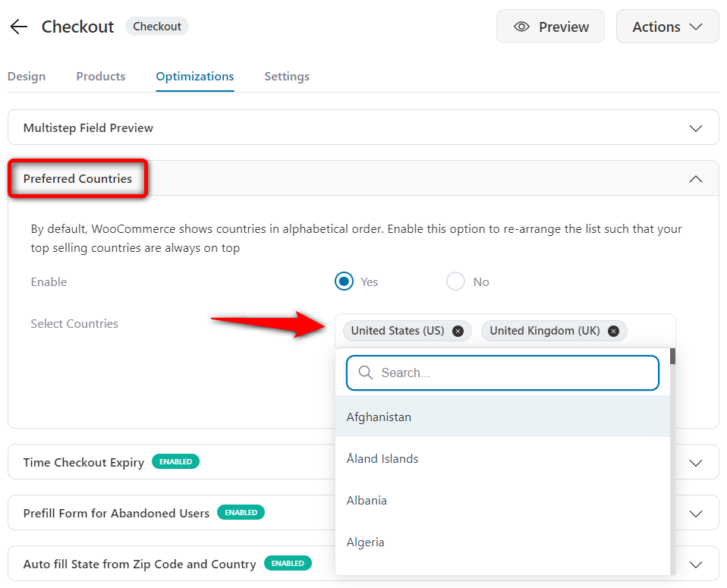
Task: Click the ENABLED badge on Time Checkout Expiry
Action: [x=175, y=461]
